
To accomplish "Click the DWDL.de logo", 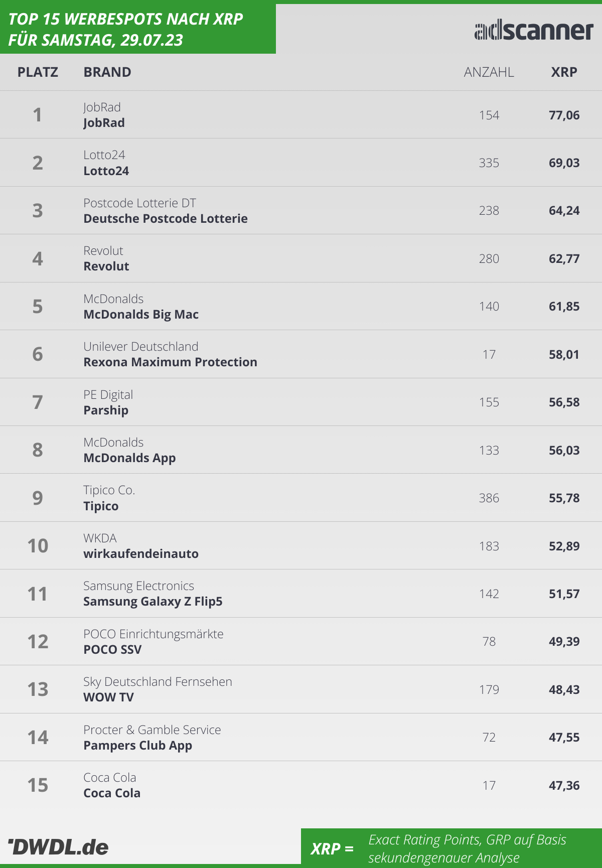I will tap(58, 847).
